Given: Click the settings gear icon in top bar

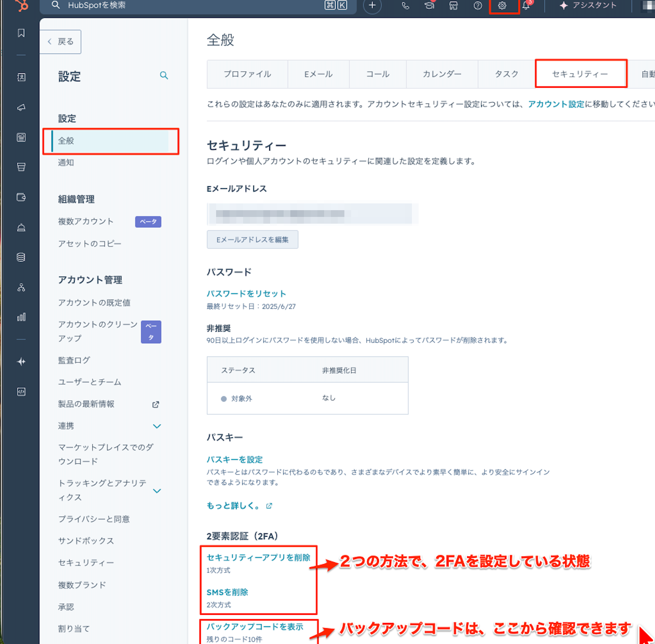Looking at the screenshot, I should point(502,5).
